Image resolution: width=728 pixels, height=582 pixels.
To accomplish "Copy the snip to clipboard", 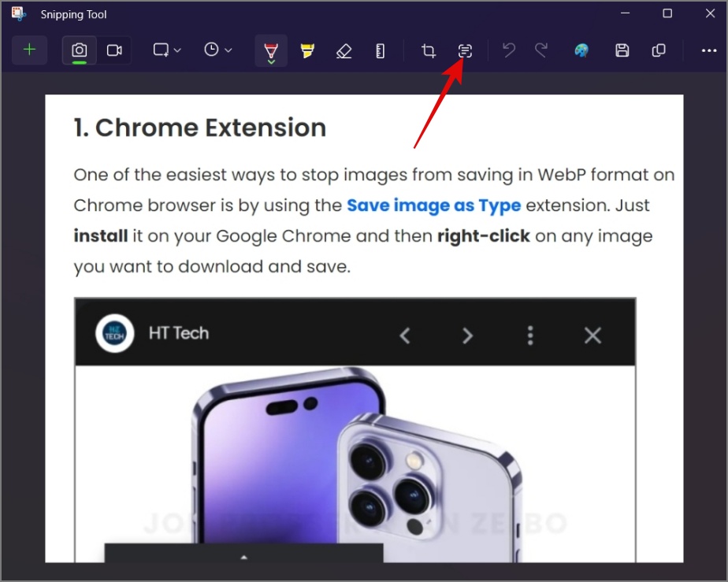I will (x=659, y=50).
